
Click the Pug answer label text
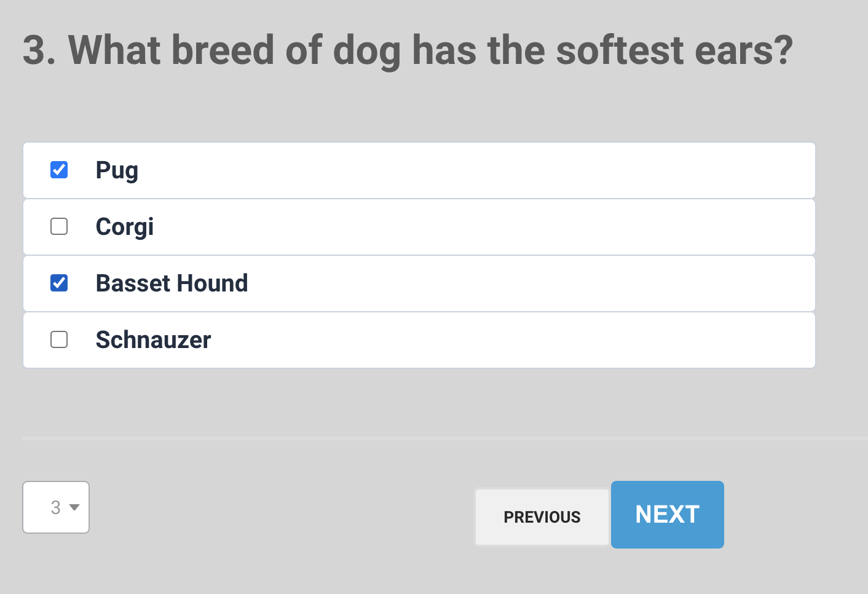click(x=117, y=170)
